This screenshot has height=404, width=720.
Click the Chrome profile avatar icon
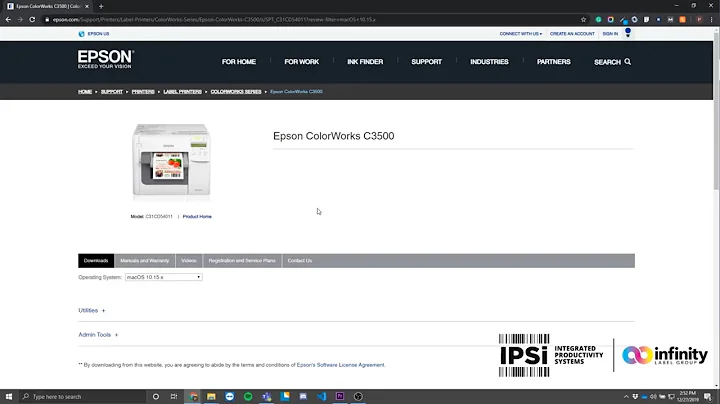699,20
